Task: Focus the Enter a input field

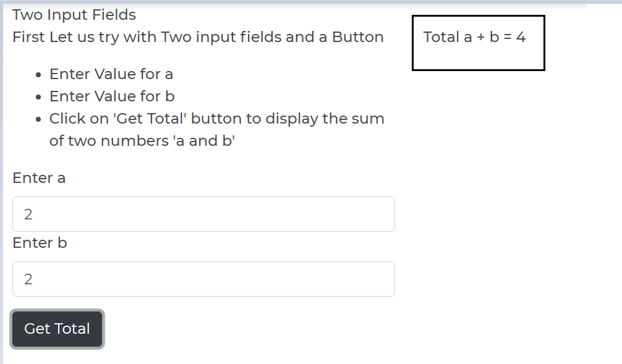Action: click(x=203, y=214)
